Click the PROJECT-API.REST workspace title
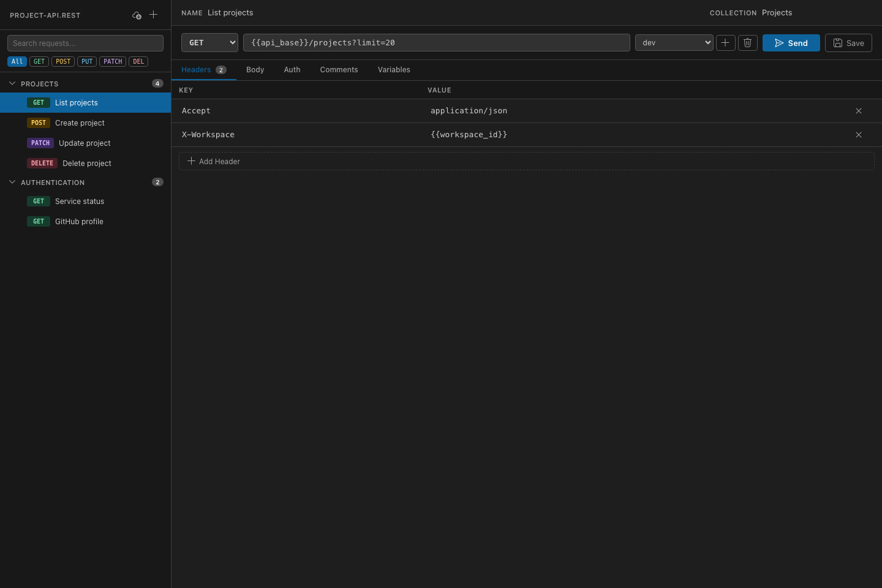The image size is (882, 588). (x=45, y=15)
